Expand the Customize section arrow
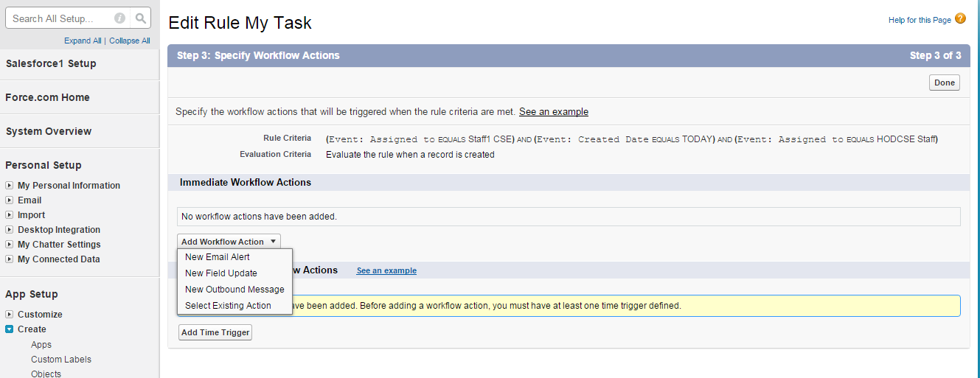 click(10, 315)
